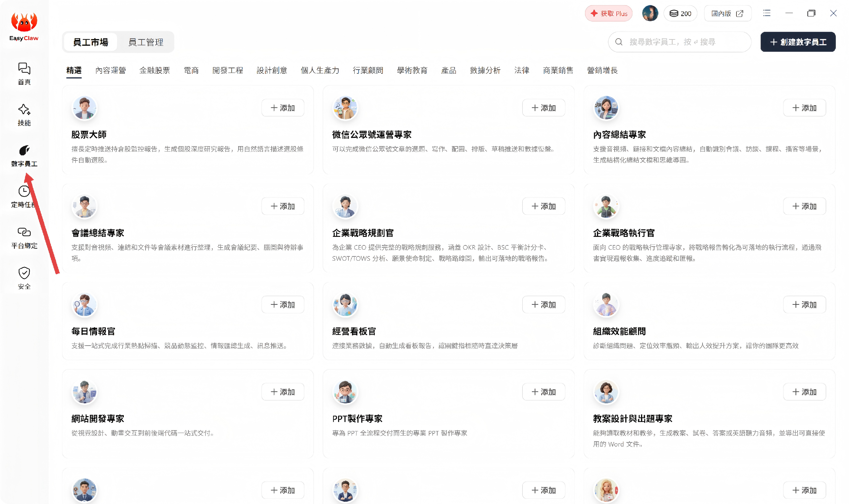Screen dimensions: 849x504
Task: Click the 200 credits coin indicator
Action: [680, 14]
